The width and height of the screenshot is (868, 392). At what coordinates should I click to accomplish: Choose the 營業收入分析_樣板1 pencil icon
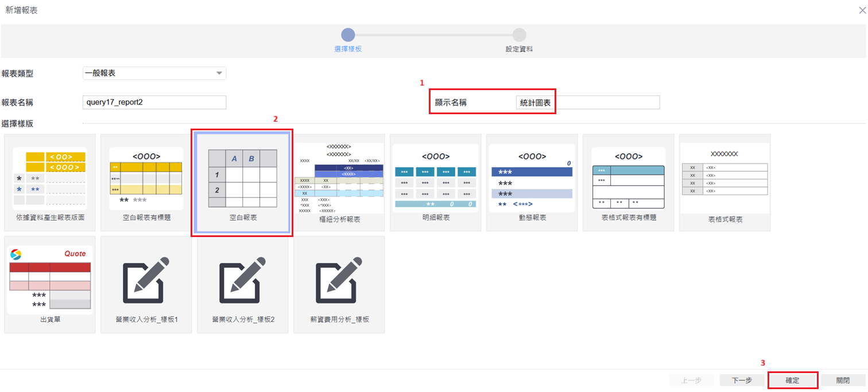coord(146,280)
